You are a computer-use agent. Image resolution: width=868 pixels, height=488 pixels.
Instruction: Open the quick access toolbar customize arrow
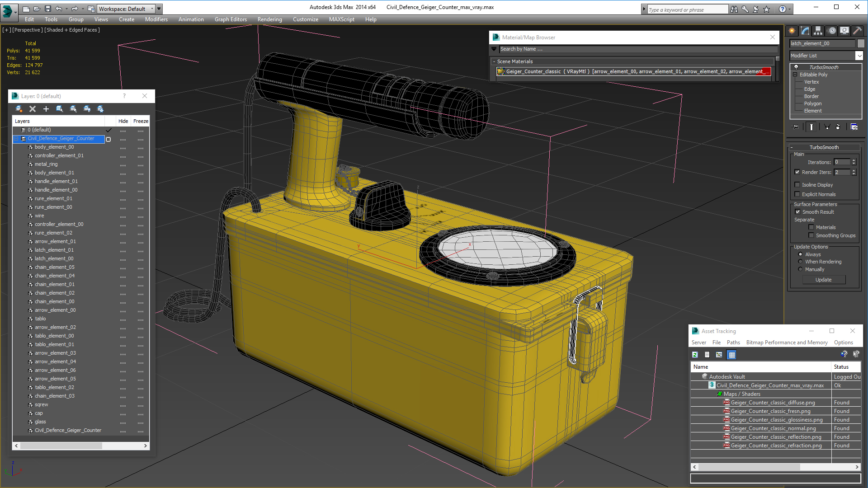(x=159, y=9)
